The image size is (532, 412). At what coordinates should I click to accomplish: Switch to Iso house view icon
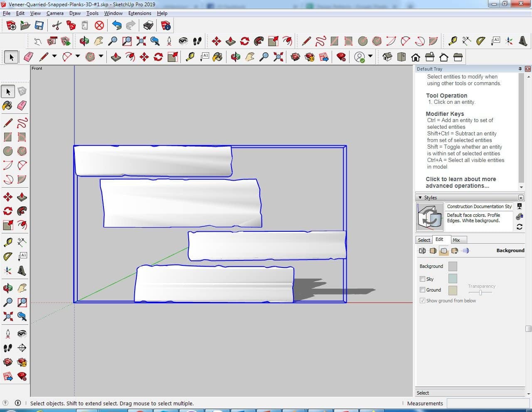387,57
